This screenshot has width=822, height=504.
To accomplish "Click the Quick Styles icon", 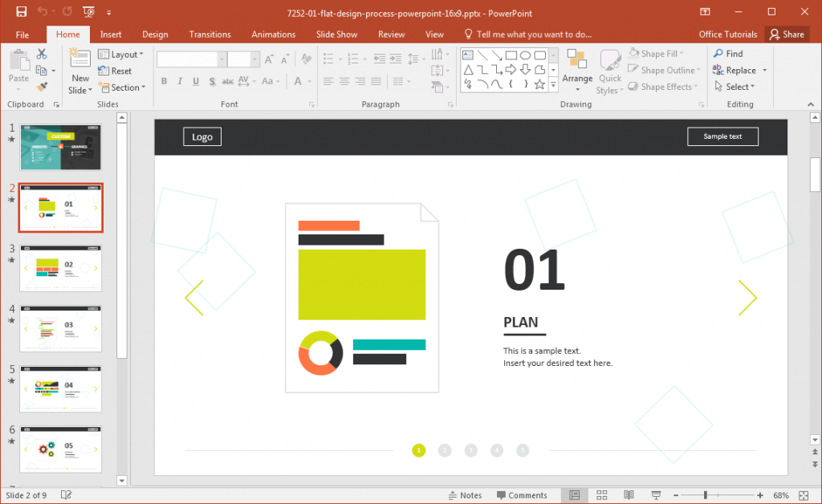I will point(610,71).
